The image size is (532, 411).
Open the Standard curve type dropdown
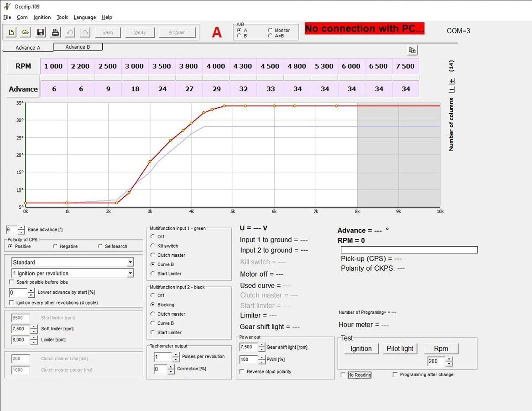(x=131, y=262)
